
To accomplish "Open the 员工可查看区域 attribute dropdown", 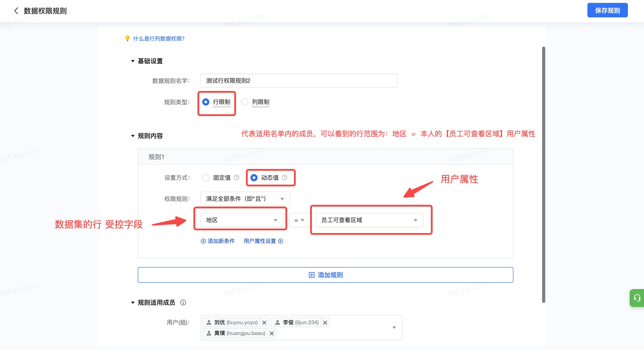I will 370,220.
